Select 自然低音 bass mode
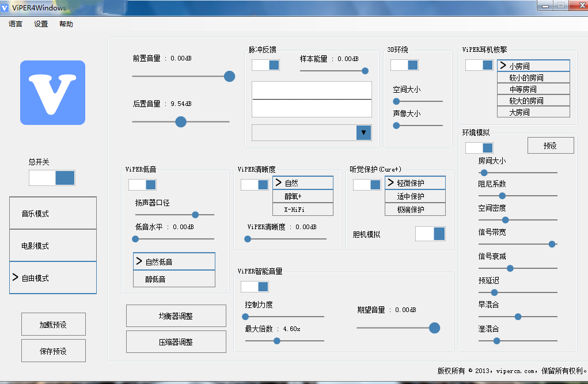Image resolution: width=588 pixels, height=384 pixels. pyautogui.click(x=174, y=261)
